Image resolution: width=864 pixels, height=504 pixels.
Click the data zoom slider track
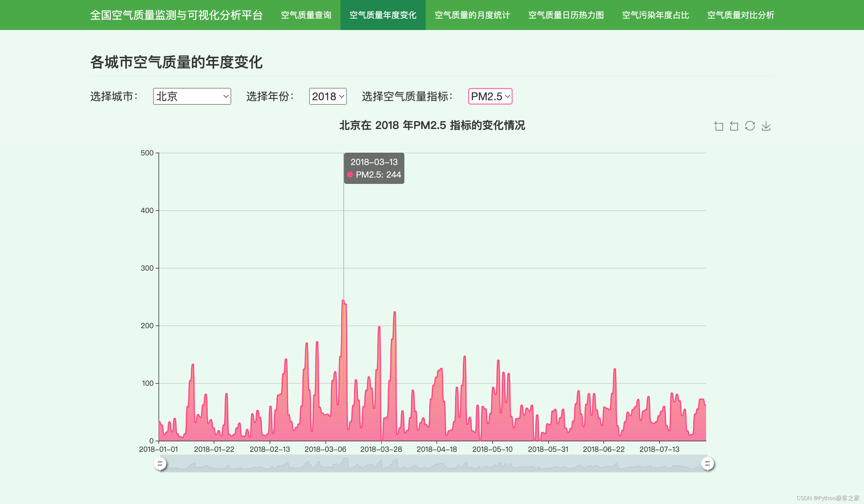pyautogui.click(x=434, y=464)
